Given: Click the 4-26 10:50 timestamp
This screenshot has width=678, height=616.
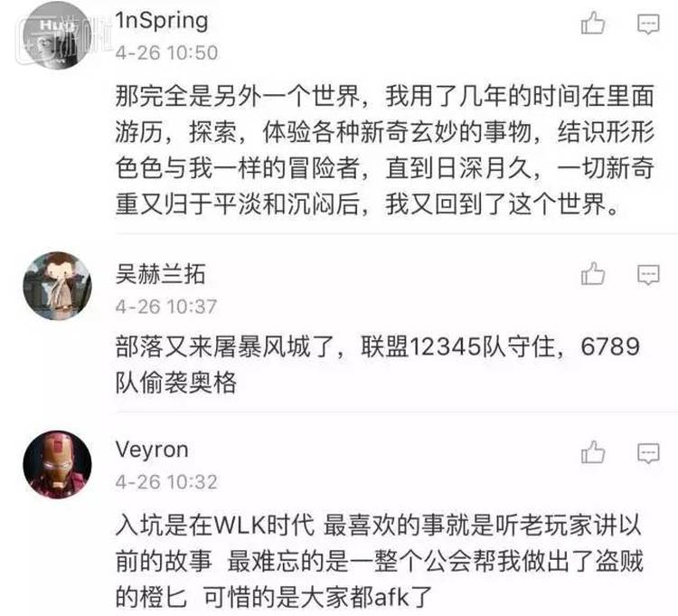Looking at the screenshot, I should [x=166, y=52].
